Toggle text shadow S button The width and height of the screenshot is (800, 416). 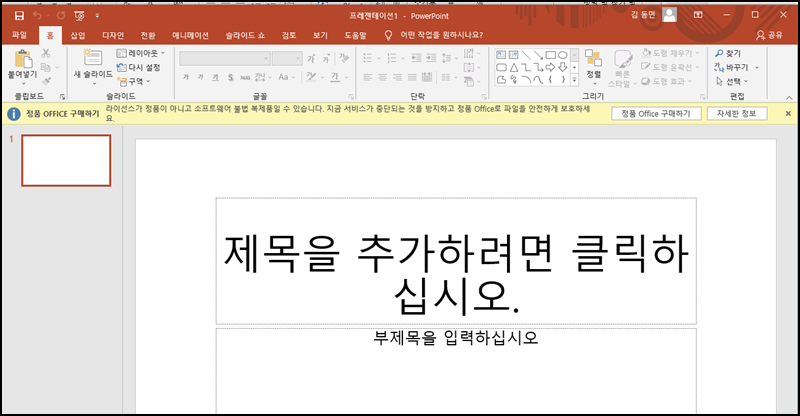point(231,78)
